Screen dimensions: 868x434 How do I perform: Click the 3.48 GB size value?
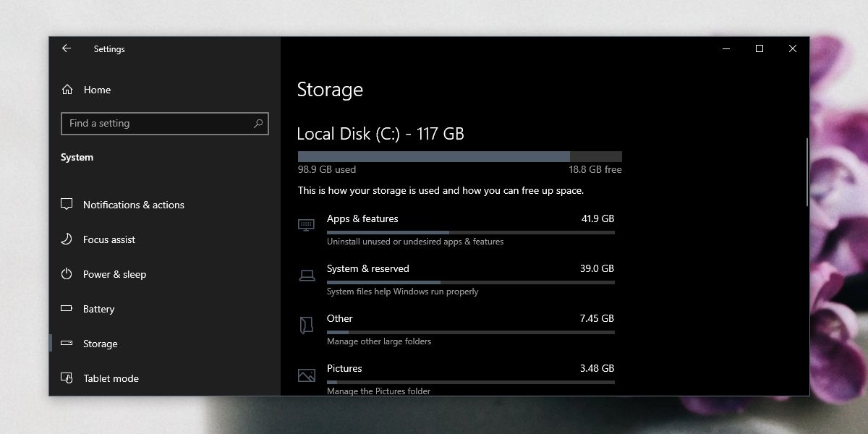click(597, 368)
